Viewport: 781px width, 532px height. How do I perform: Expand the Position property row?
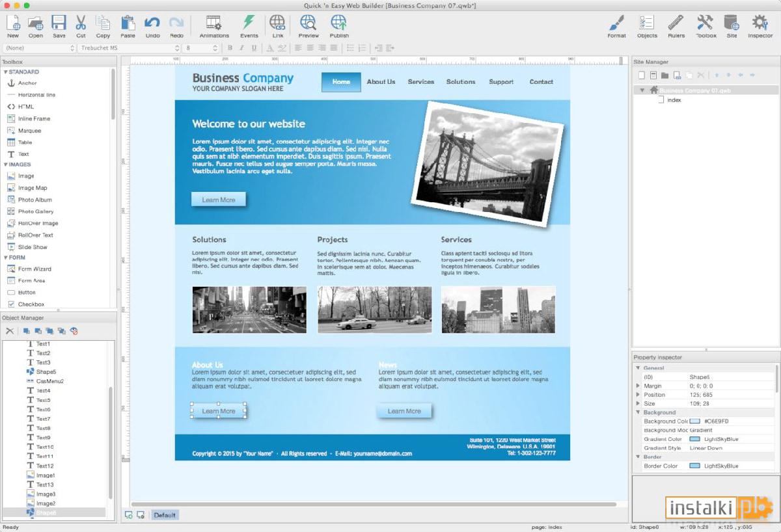(638, 395)
